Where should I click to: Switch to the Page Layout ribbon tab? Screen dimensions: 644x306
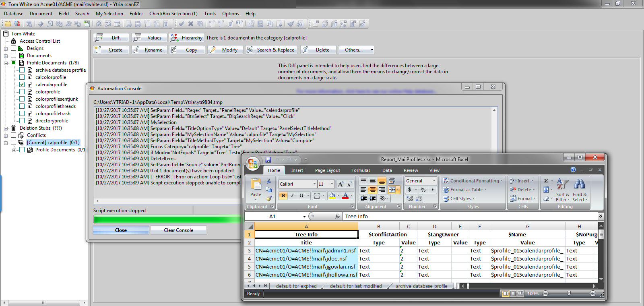(x=327, y=170)
